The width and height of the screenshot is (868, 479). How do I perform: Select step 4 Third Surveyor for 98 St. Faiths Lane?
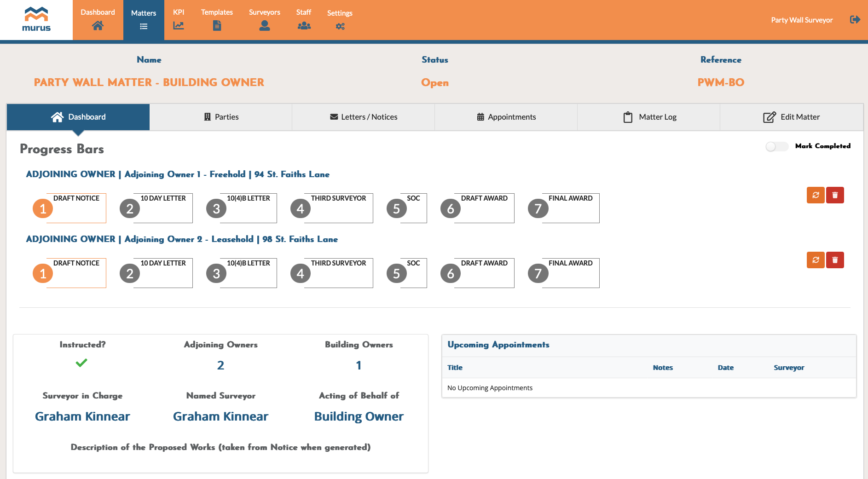[332, 273]
